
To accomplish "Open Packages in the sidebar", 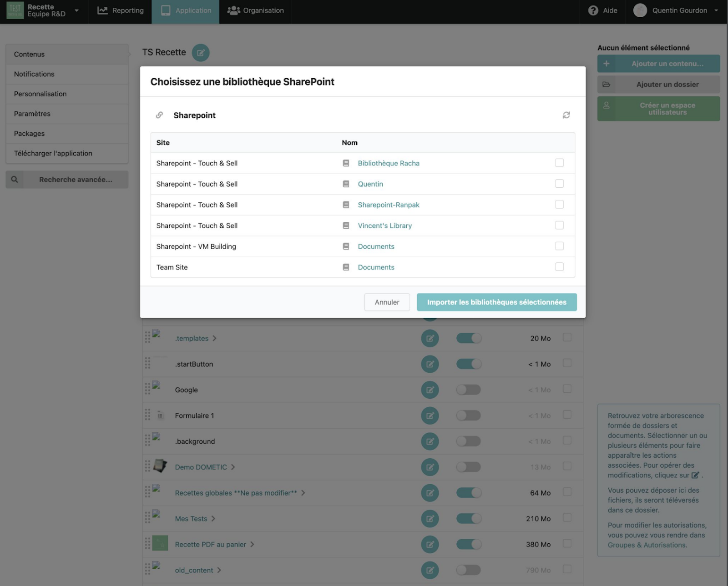I will 67,134.
